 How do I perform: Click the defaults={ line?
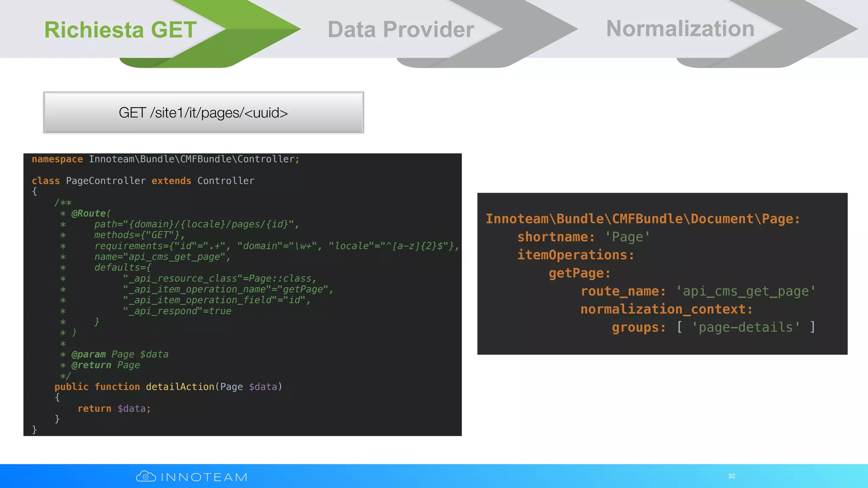click(122, 268)
